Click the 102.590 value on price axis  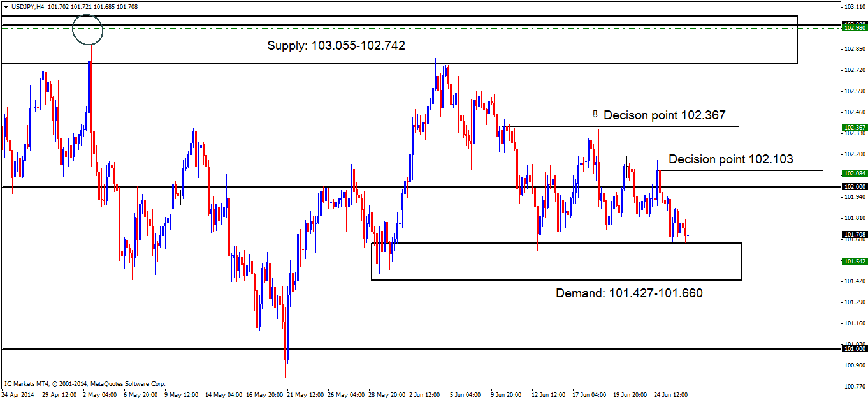(x=854, y=91)
